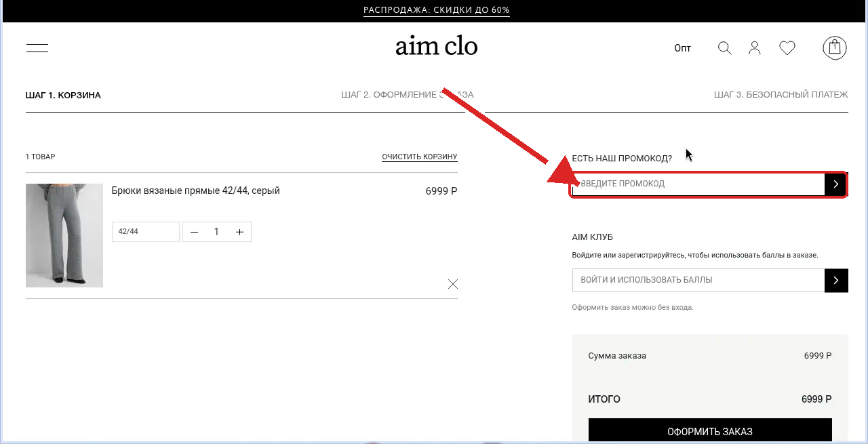Click the Опт wholesale link
This screenshot has height=444, width=868.
[x=683, y=48]
